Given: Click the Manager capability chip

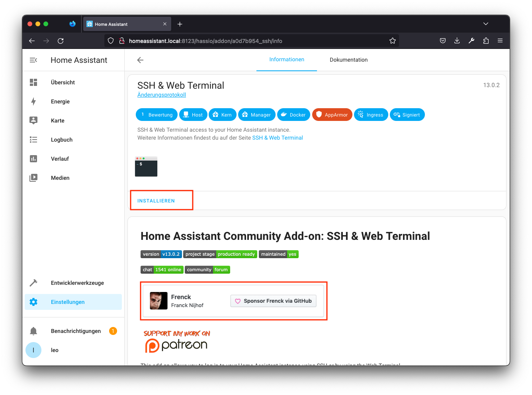Looking at the screenshot, I should click(257, 115).
